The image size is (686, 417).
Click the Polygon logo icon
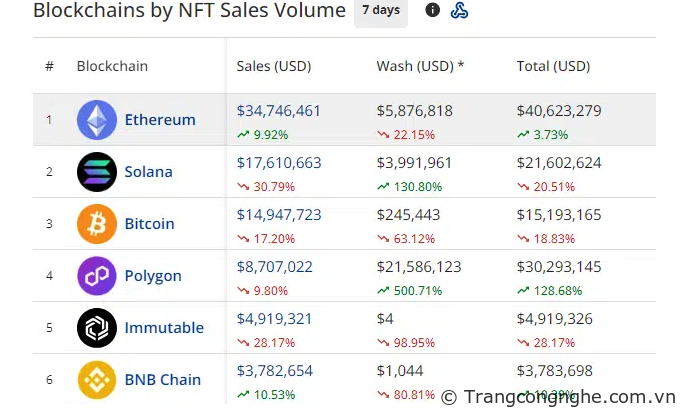point(97,276)
